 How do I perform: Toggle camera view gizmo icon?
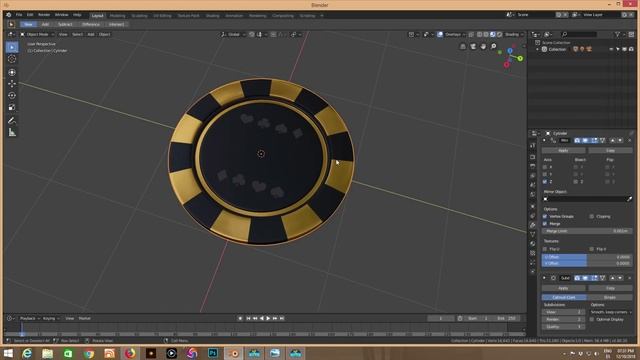pos(473,47)
